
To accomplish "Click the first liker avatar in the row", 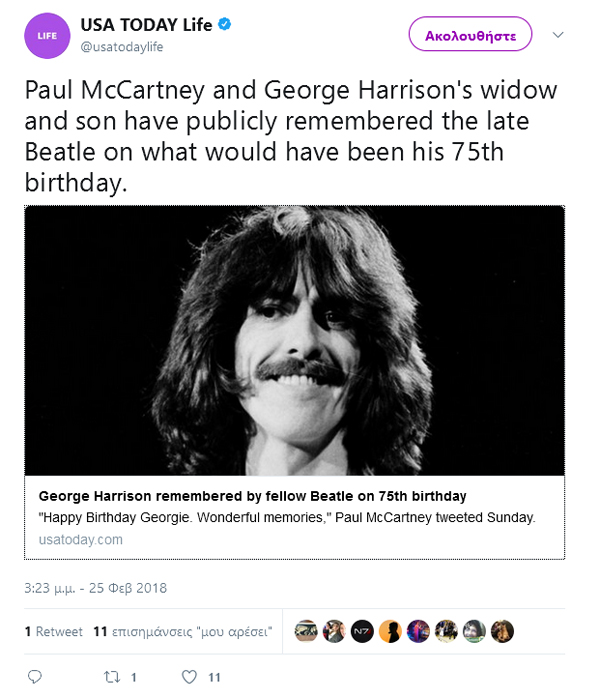I will [x=306, y=631].
